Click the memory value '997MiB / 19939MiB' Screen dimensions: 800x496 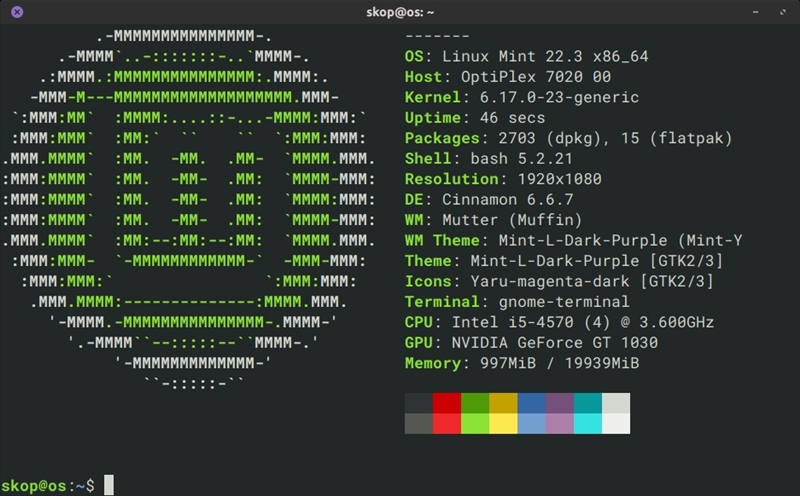coord(559,363)
